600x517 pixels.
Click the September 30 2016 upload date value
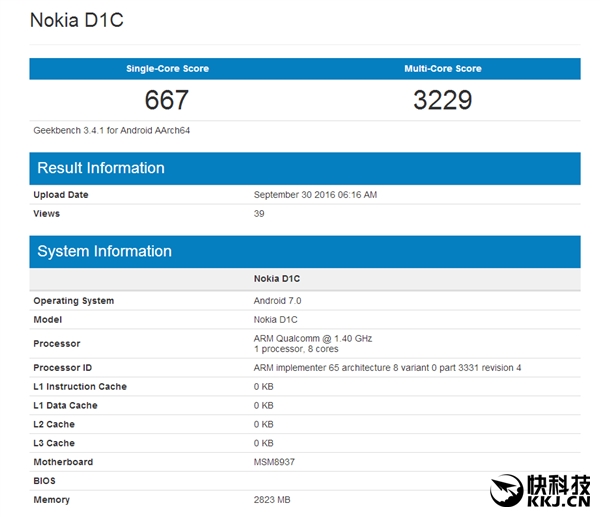coord(315,195)
